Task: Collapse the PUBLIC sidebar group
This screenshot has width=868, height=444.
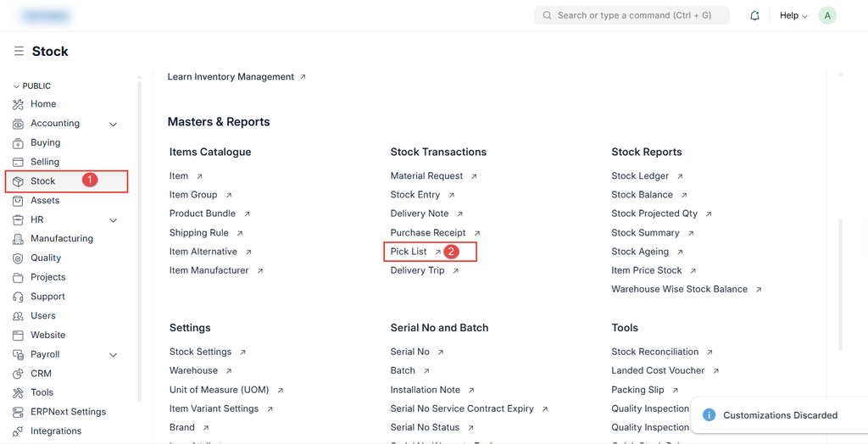Action: coord(16,86)
